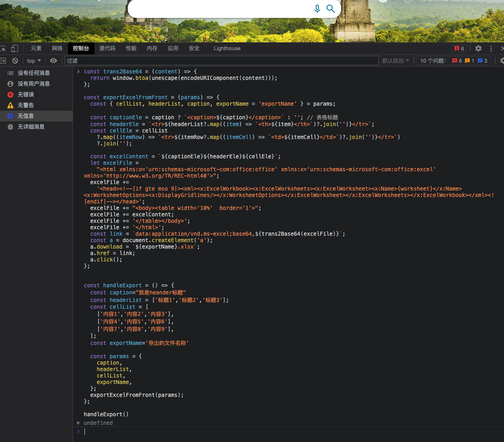Select 无信息 filter in sidebar
The image size is (504, 442).
[x=36, y=116]
